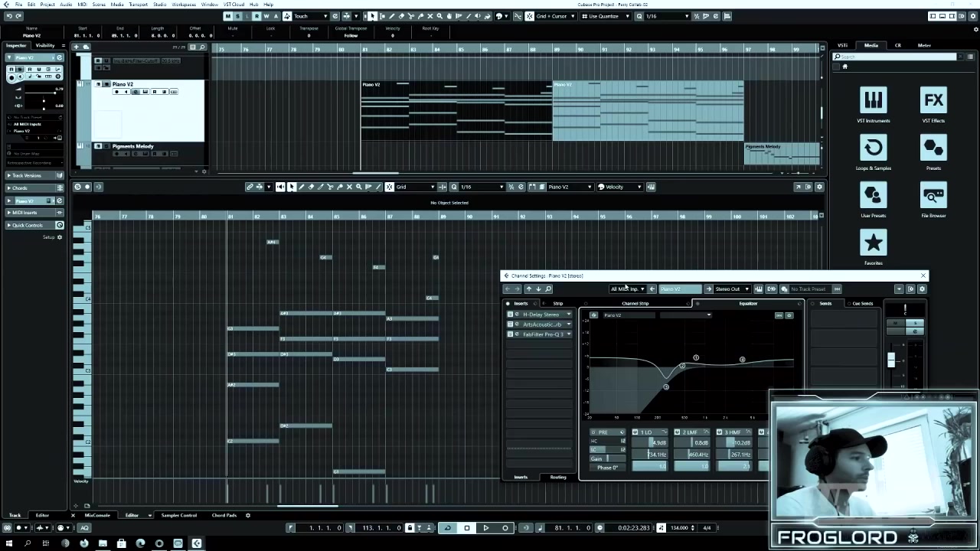Switch to the VSTi tab
This screenshot has height=551, width=980.
(x=842, y=45)
